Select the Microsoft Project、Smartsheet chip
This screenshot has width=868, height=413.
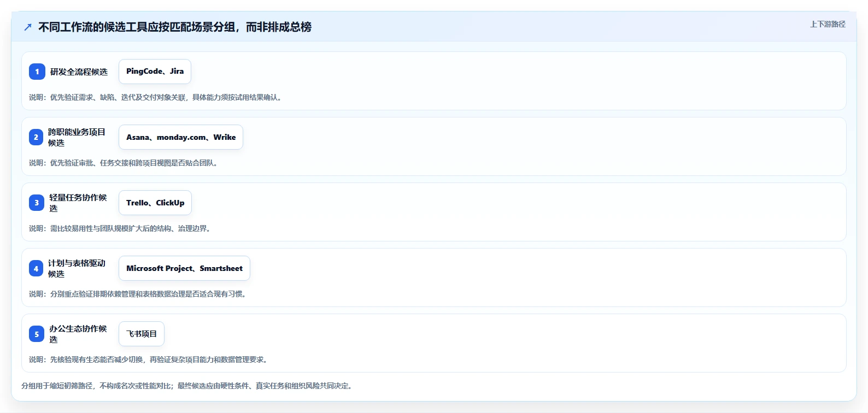pos(184,268)
